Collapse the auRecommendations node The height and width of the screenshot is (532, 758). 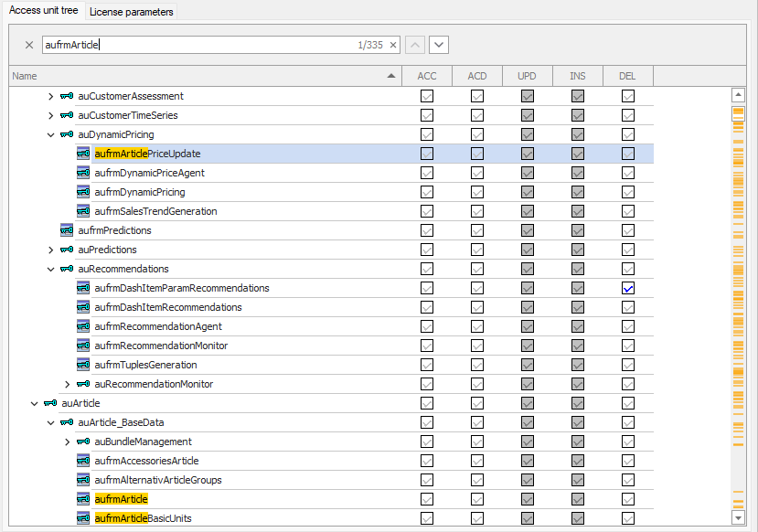[50, 269]
